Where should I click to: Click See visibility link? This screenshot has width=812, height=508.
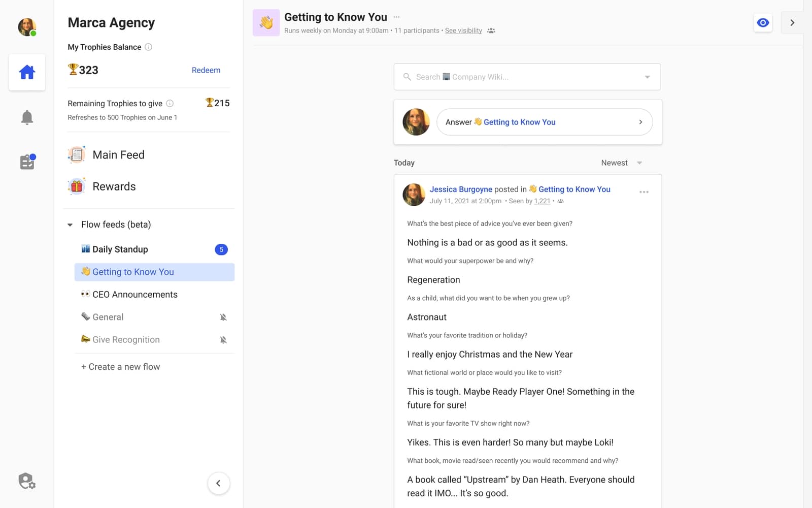[463, 30]
